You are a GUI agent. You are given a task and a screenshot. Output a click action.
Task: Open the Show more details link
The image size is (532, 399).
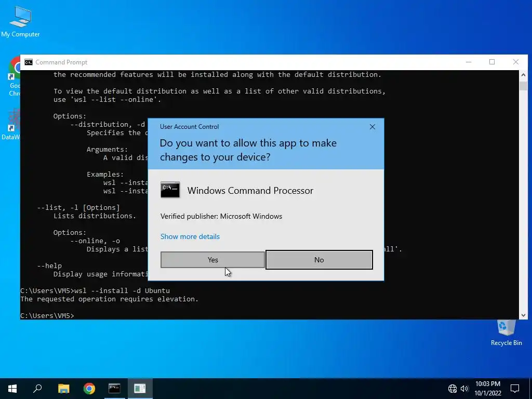(x=190, y=236)
